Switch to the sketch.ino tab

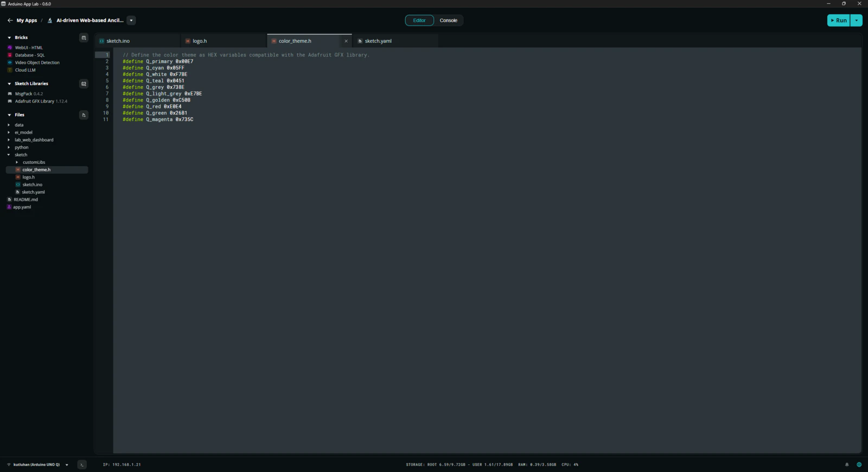(x=138, y=41)
